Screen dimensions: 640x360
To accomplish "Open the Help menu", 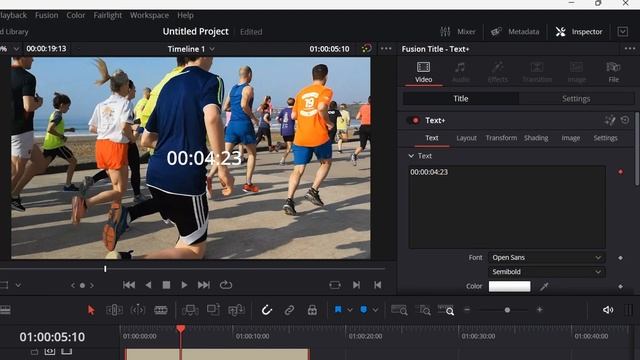I will (x=185, y=15).
